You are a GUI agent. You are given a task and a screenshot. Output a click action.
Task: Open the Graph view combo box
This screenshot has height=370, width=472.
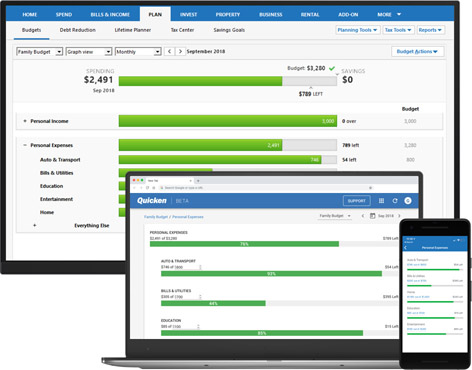pyautogui.click(x=89, y=52)
